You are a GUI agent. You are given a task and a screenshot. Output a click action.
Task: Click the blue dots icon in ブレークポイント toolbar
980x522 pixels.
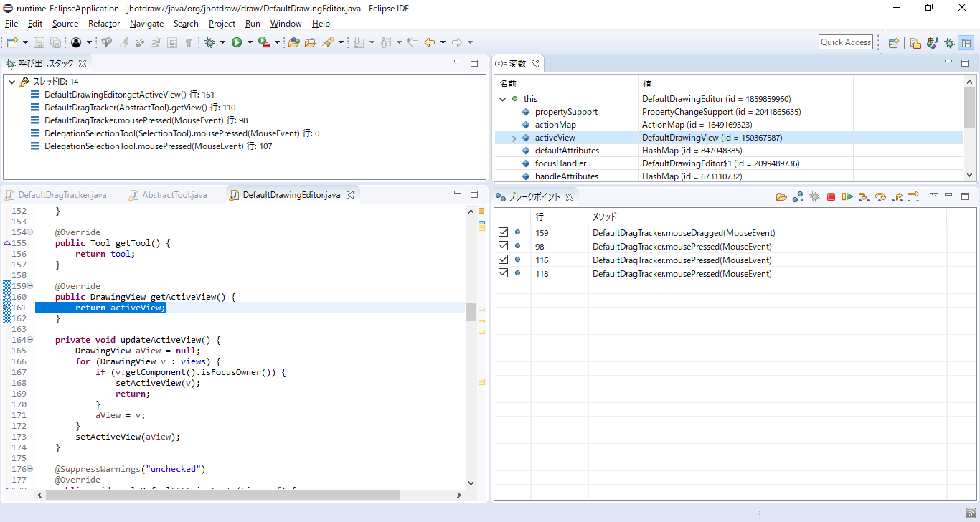[x=798, y=196]
